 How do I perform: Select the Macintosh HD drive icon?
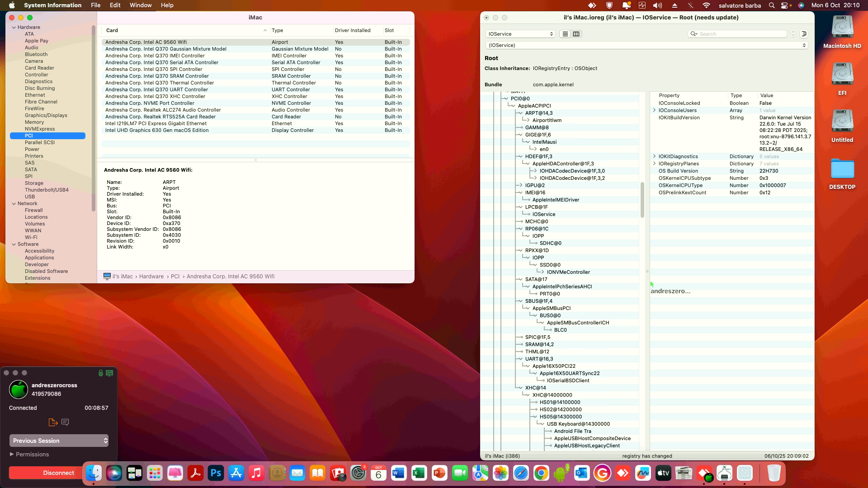click(x=842, y=28)
